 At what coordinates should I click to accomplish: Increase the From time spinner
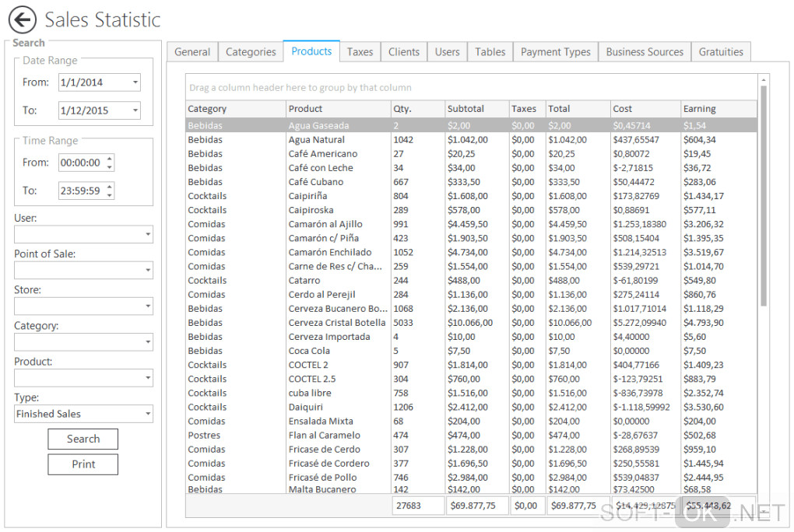[110, 159]
